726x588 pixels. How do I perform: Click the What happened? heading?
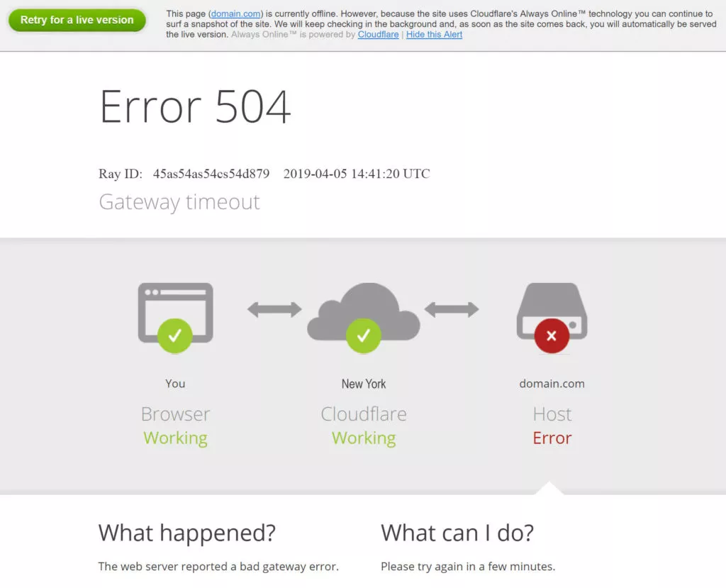[x=187, y=533]
